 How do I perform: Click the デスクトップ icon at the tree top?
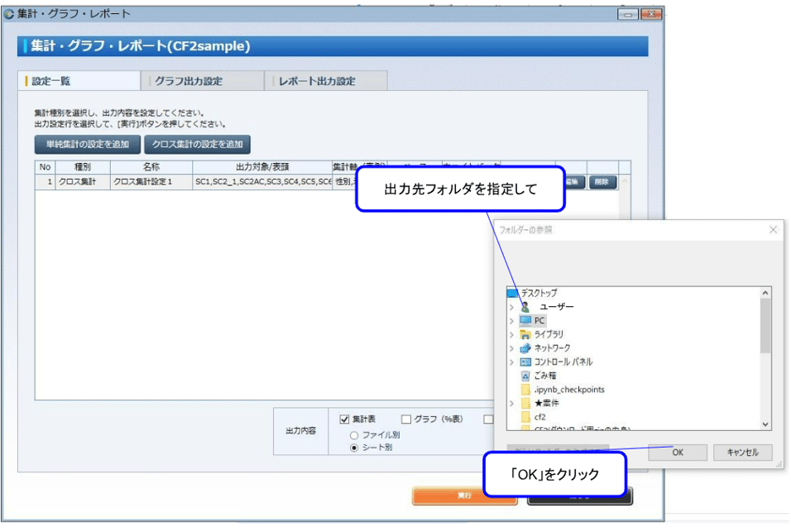point(511,293)
